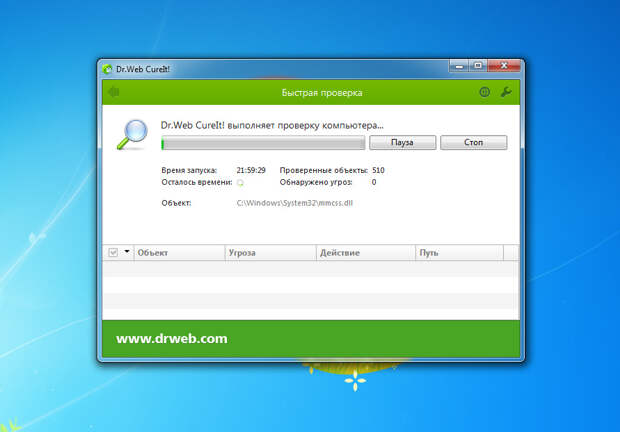Click the back arrow in the green header
The width and height of the screenshot is (620, 432).
113,92
